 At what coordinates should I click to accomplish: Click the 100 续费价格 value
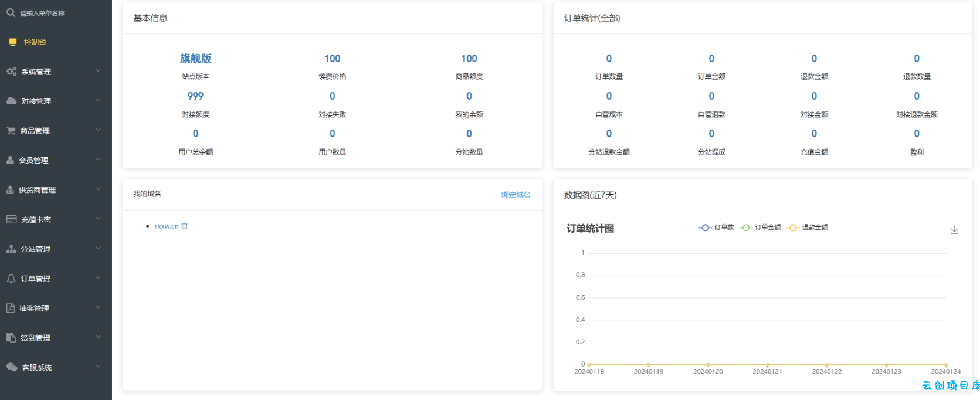pos(333,59)
